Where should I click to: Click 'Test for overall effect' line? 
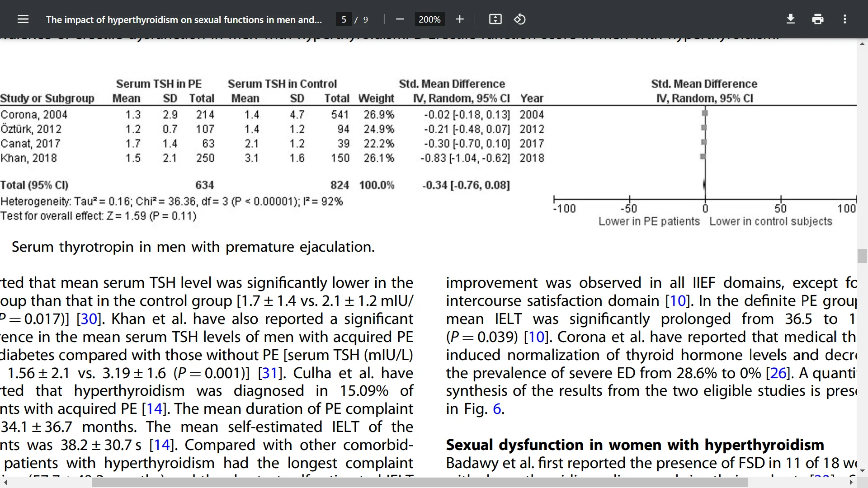click(x=98, y=216)
